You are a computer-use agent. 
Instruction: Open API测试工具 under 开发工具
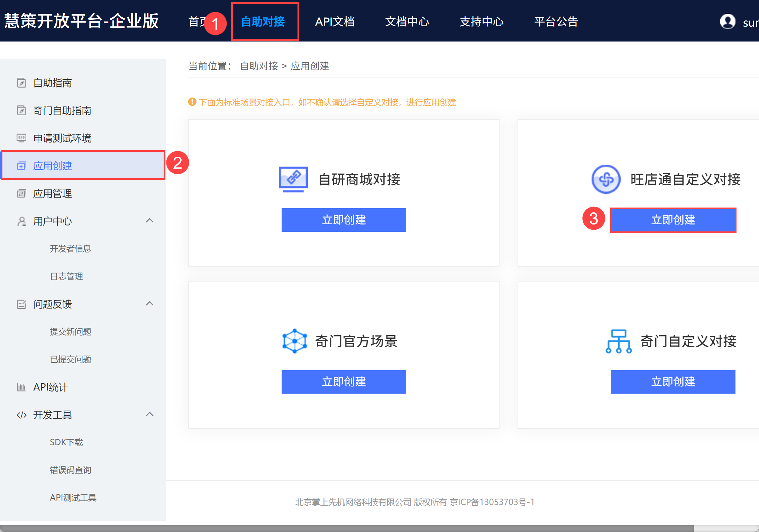click(73, 498)
